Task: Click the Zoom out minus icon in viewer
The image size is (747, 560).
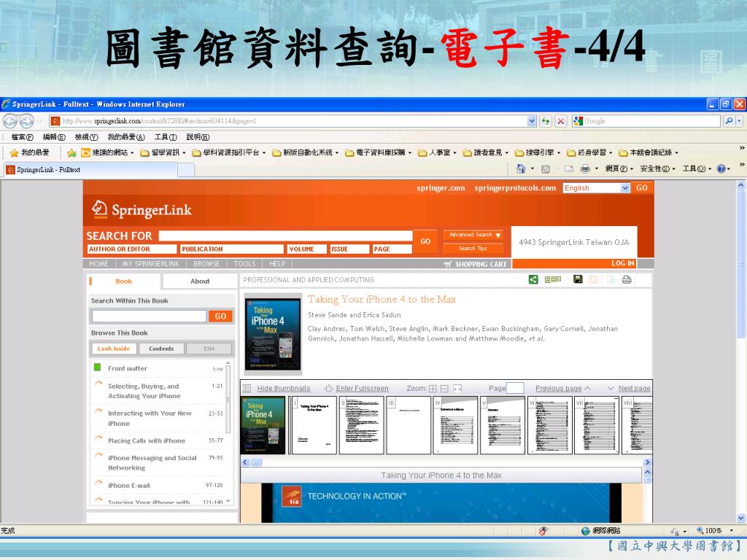Action: (x=444, y=389)
